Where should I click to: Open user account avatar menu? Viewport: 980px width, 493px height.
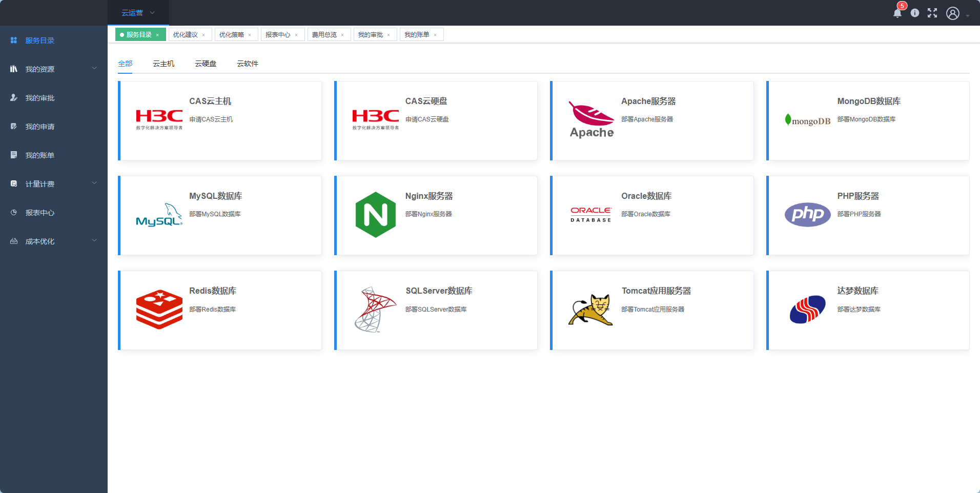pos(953,13)
